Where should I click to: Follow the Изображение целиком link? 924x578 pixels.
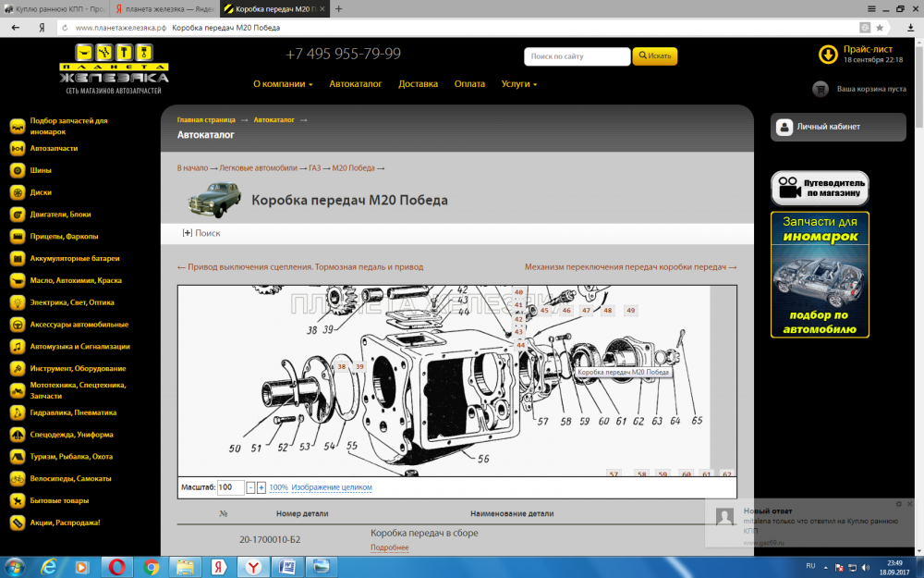click(x=332, y=487)
